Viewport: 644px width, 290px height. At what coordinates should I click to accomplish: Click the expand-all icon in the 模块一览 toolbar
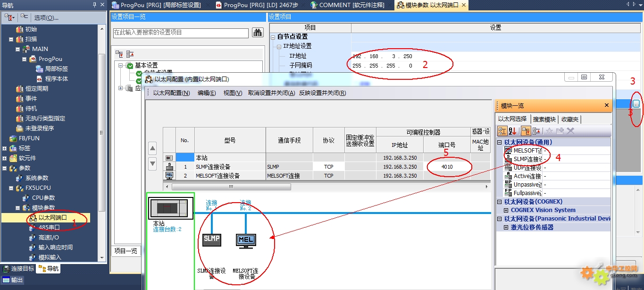[x=526, y=131]
